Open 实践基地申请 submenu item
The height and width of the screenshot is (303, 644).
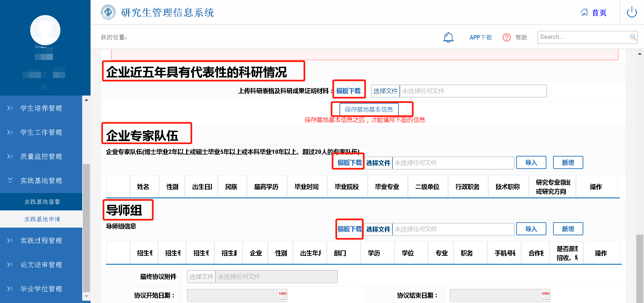coord(42,219)
